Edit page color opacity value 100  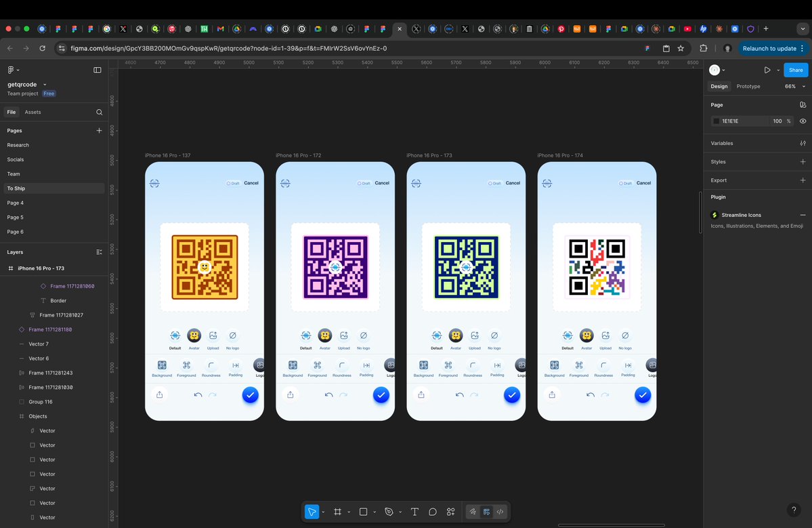coord(777,121)
